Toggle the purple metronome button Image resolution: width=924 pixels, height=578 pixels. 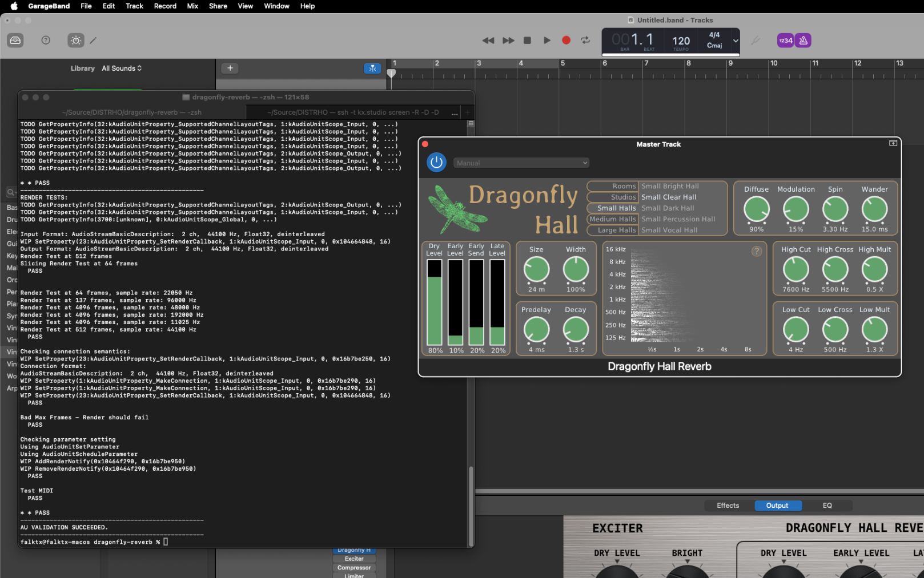[x=803, y=41]
